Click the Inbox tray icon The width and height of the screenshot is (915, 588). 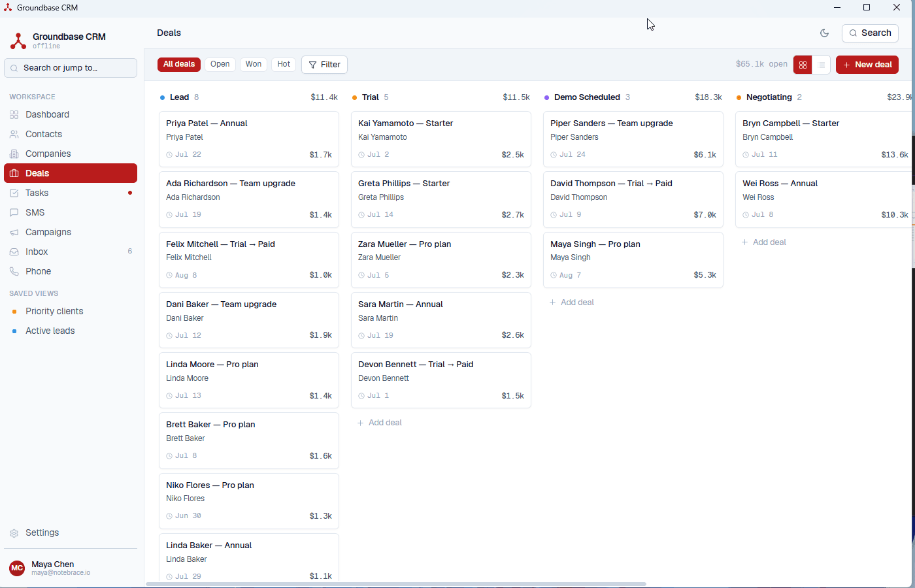14,252
